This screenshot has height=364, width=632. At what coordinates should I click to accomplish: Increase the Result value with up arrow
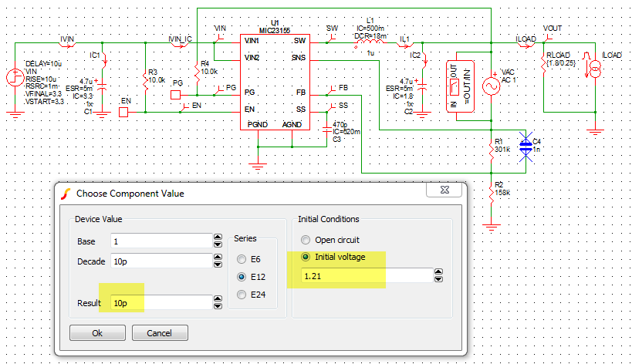tap(218, 299)
